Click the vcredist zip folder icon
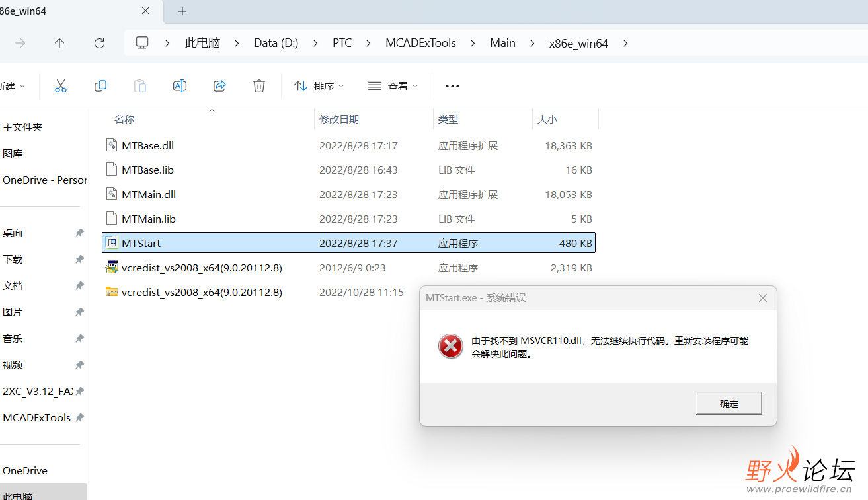Viewport: 868px width, 500px height. tap(112, 292)
